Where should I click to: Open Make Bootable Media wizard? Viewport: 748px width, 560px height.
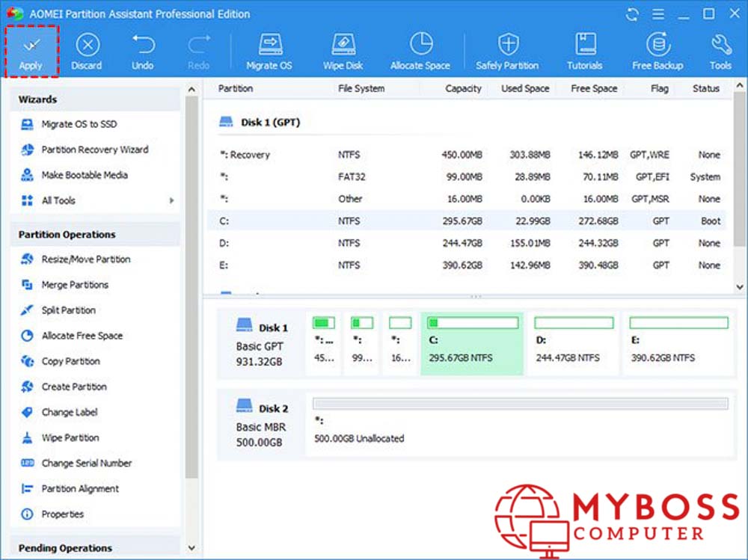click(85, 175)
